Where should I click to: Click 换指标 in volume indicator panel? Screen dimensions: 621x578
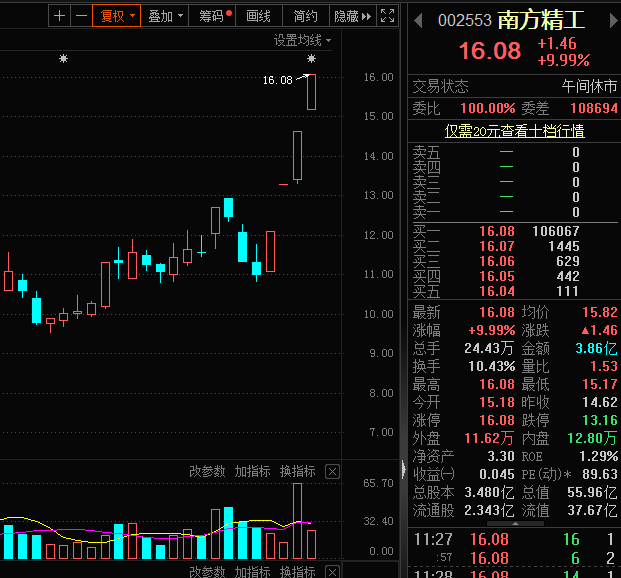pos(297,472)
